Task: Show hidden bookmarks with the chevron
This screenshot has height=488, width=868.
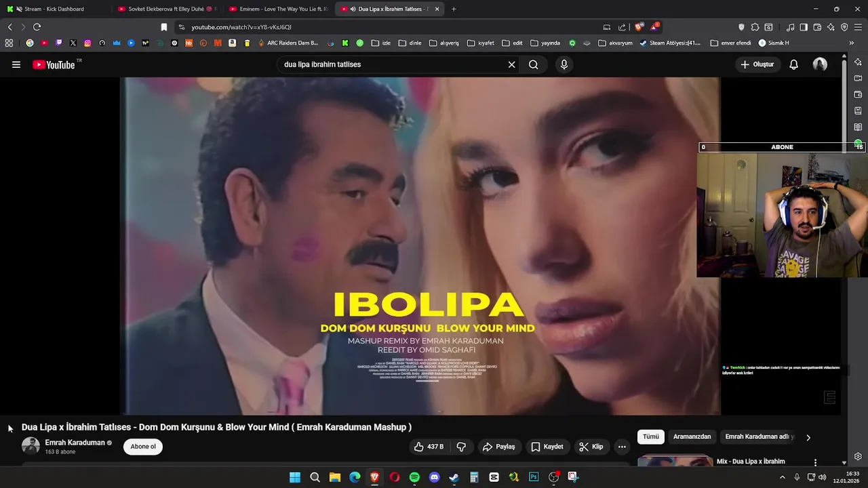Action: [x=852, y=43]
